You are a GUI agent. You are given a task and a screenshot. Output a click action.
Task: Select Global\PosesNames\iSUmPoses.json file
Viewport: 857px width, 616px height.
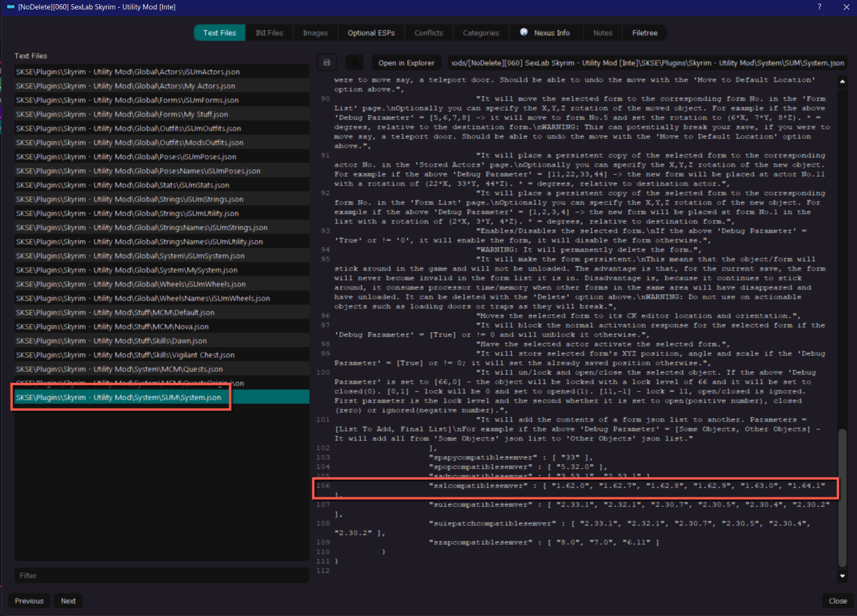(x=162, y=171)
